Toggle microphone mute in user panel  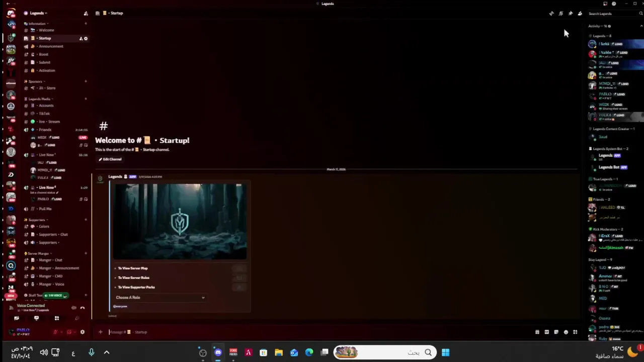(x=55, y=332)
